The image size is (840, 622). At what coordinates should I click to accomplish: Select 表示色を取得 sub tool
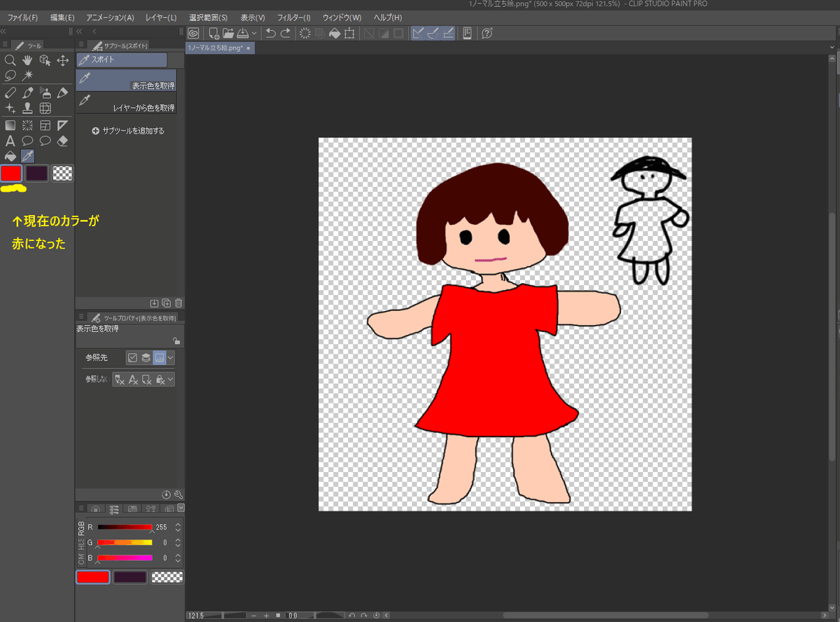(126, 81)
